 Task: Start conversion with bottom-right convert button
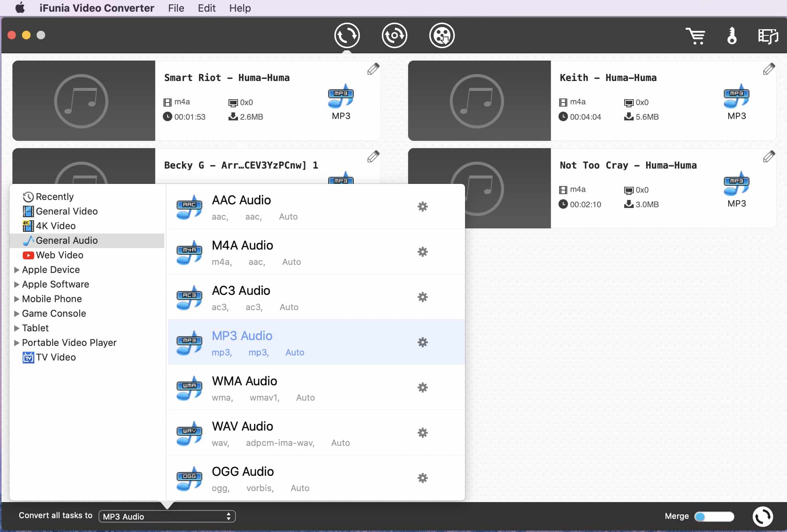coord(763,516)
